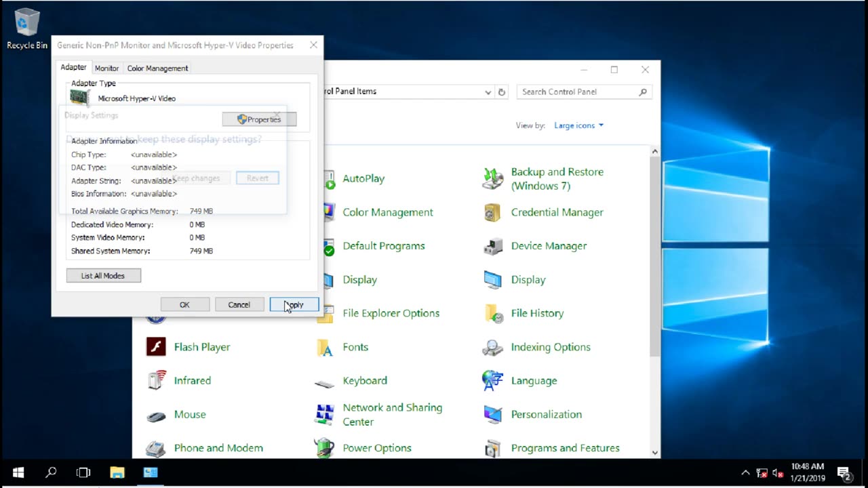This screenshot has width=868, height=488.
Task: Click the adapter Properties button
Action: point(259,119)
